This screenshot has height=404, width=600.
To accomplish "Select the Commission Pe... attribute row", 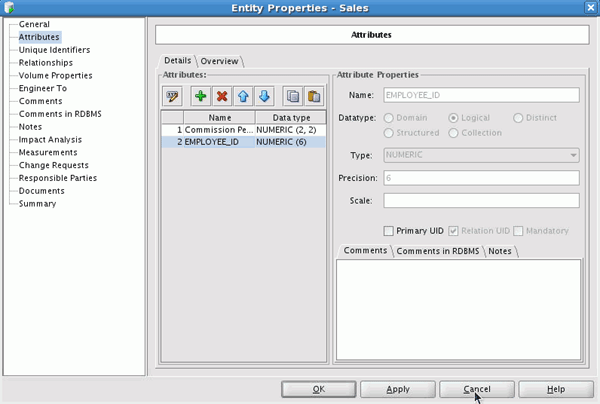I will pyautogui.click(x=244, y=130).
